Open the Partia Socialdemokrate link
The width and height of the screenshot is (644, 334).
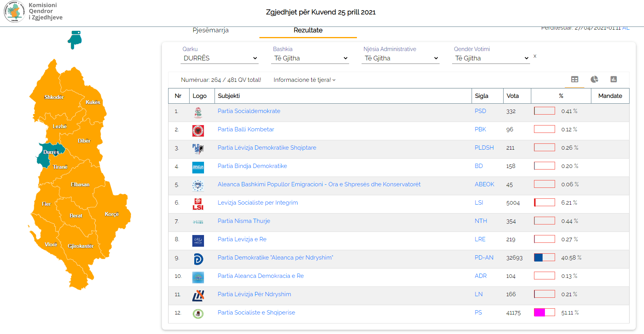point(249,111)
